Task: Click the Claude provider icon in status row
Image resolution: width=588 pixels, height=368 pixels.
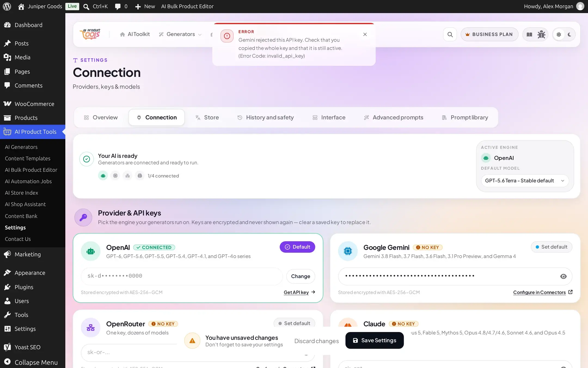Action: pos(140,176)
